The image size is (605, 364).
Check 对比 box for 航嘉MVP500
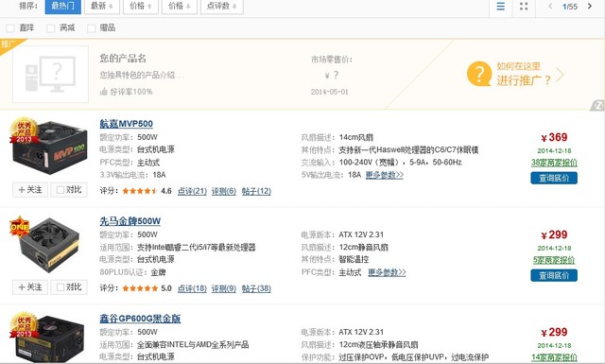[60, 189]
